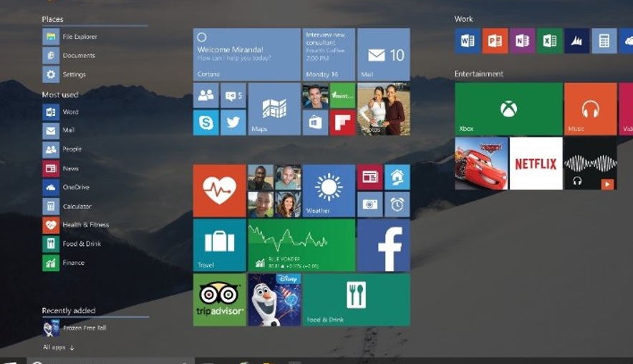Viewport: 633px width, 364px height.
Task: Open the dark blue tile in Work group
Action: click(x=577, y=41)
